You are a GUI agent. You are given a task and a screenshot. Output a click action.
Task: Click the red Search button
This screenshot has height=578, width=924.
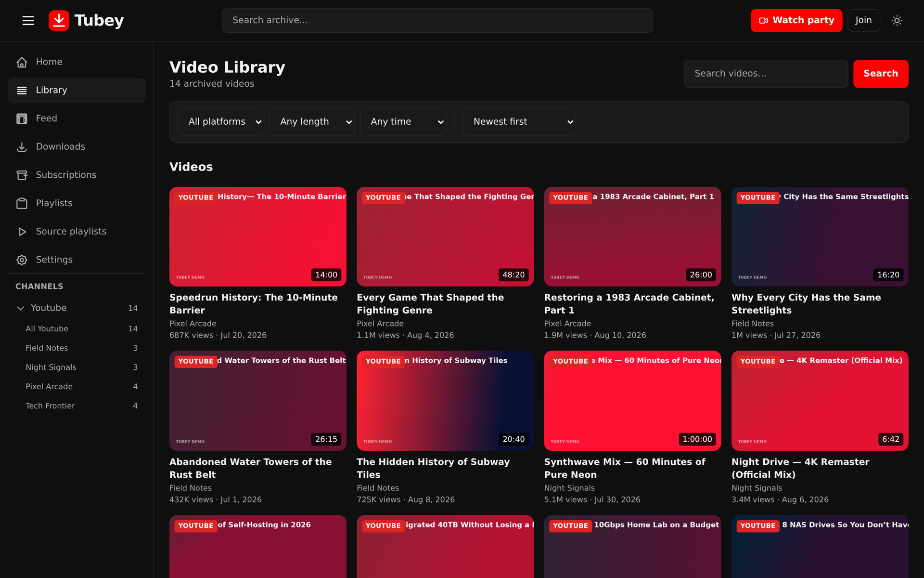(x=881, y=74)
